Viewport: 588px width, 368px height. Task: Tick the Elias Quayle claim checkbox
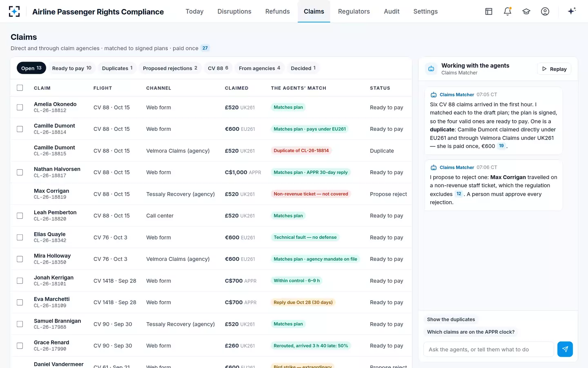click(x=20, y=237)
